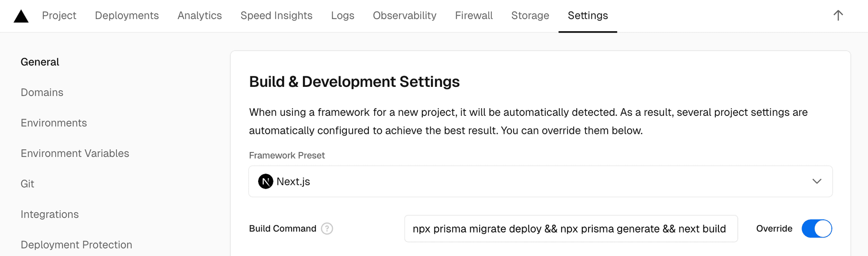Toggle the Build Command Override switch

(816, 229)
